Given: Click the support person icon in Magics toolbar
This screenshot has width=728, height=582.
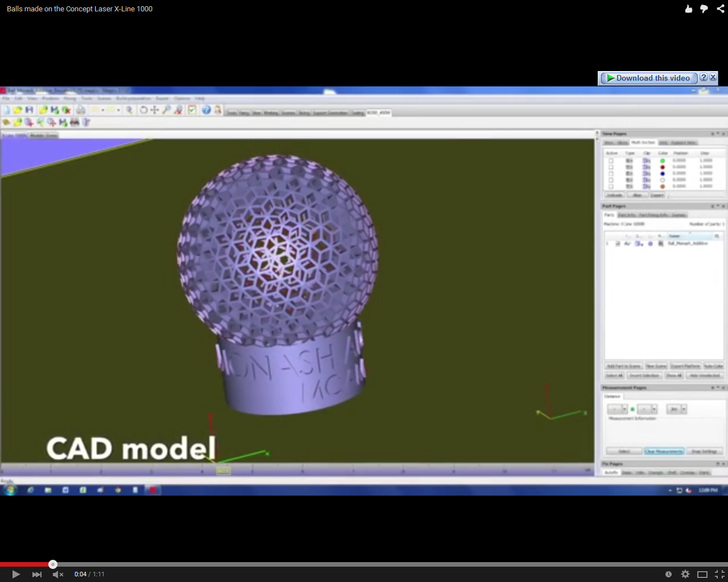Looking at the screenshot, I should [218, 110].
